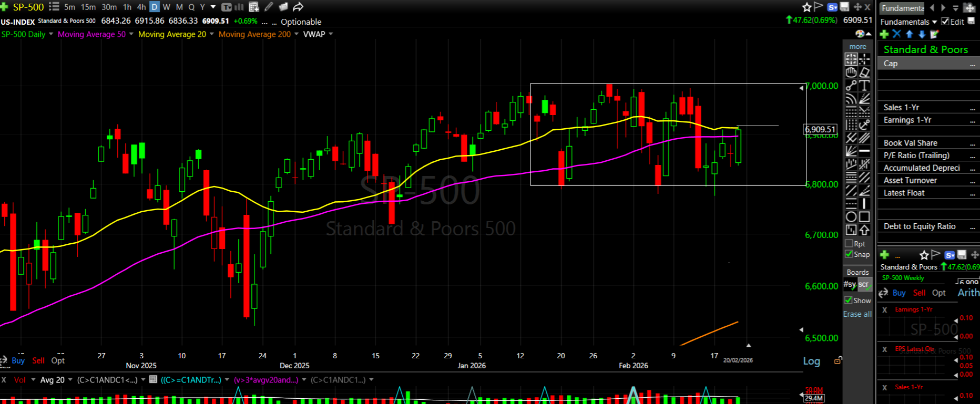Select the W weekly timeframe
This screenshot has width=980, height=404.
click(x=167, y=7)
